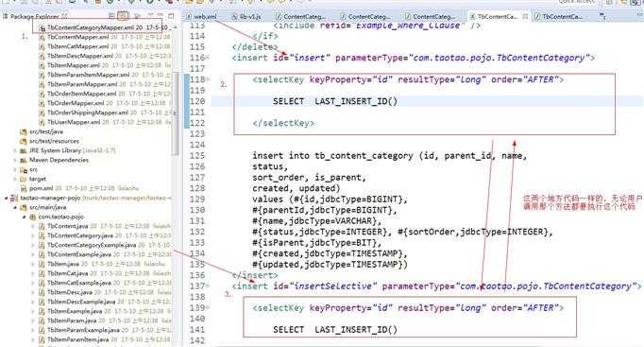Click Link with Editor icon in Package Explorer
This screenshot has height=347, width=644.
pos(123,16)
